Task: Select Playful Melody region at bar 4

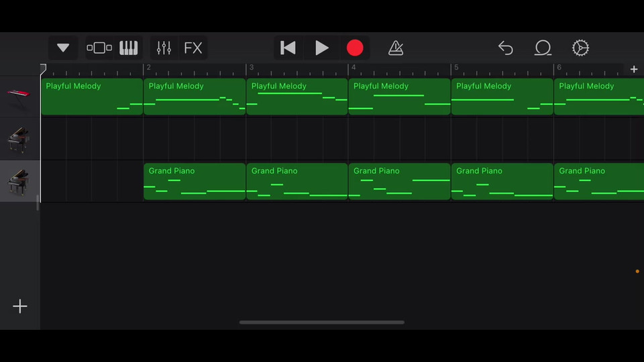Action: (x=400, y=97)
